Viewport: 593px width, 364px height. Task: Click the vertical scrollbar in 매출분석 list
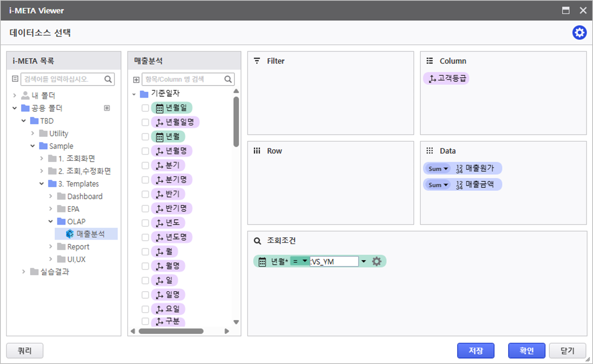[x=236, y=122]
